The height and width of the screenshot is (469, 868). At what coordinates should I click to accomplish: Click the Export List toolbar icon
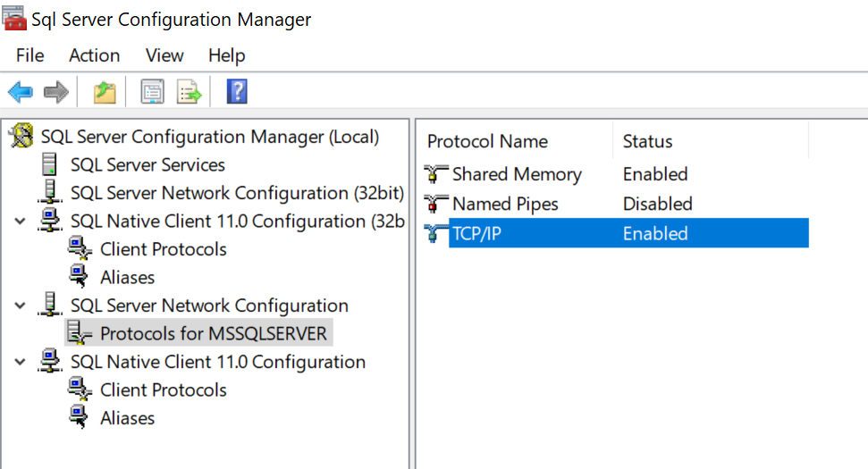click(x=189, y=91)
